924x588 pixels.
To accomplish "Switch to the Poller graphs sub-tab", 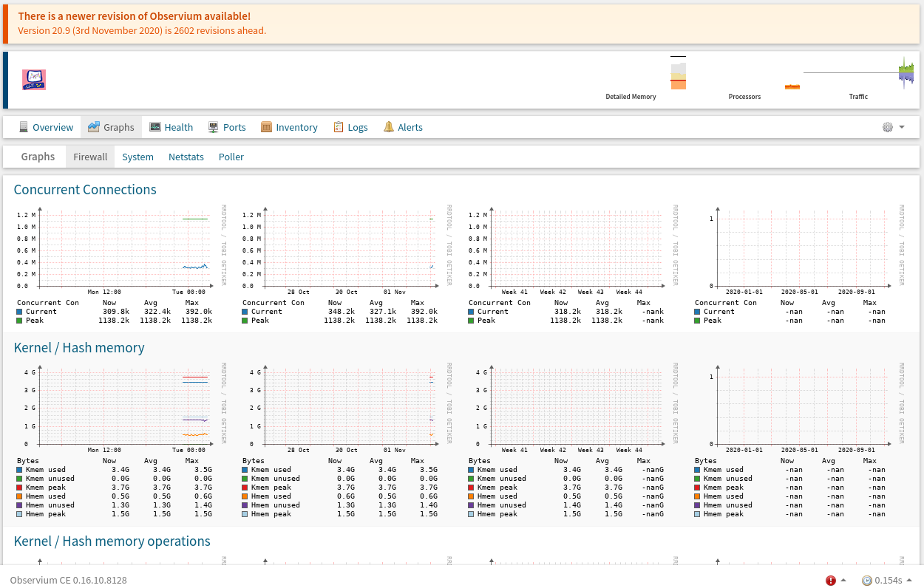I will (231, 157).
